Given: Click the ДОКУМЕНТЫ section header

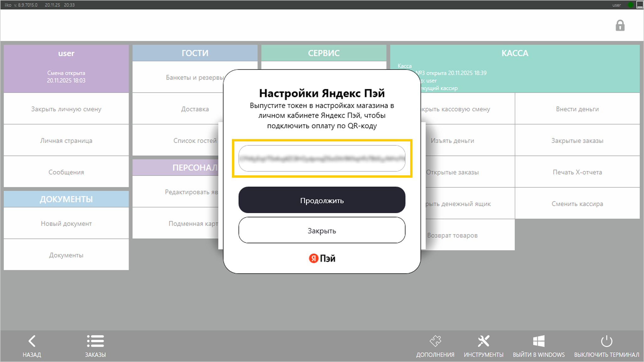Looking at the screenshot, I should coord(66,199).
